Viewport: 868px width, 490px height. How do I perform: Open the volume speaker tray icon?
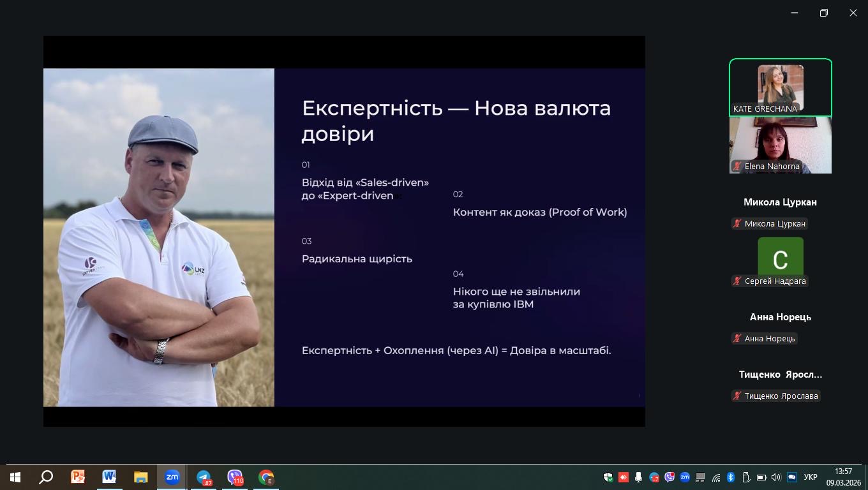(x=776, y=477)
